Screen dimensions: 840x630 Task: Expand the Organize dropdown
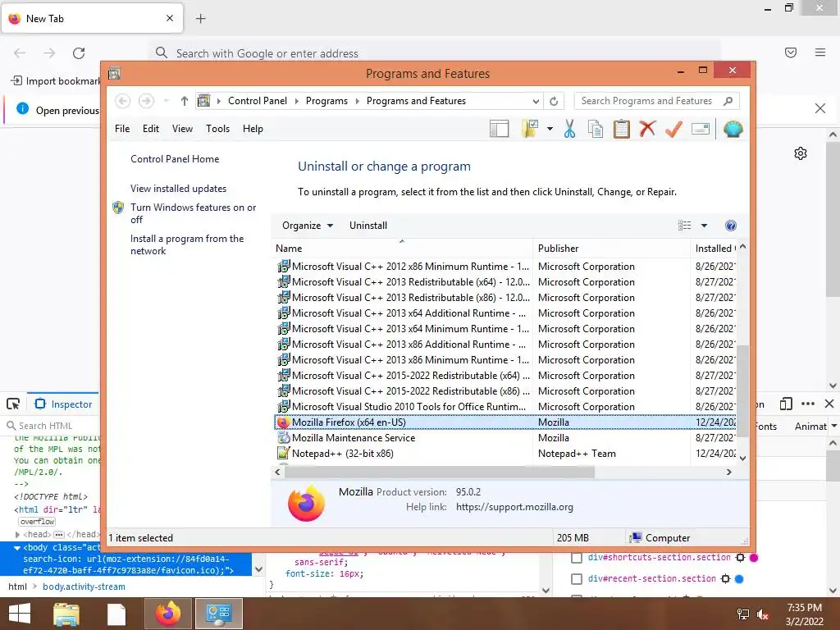coord(308,226)
